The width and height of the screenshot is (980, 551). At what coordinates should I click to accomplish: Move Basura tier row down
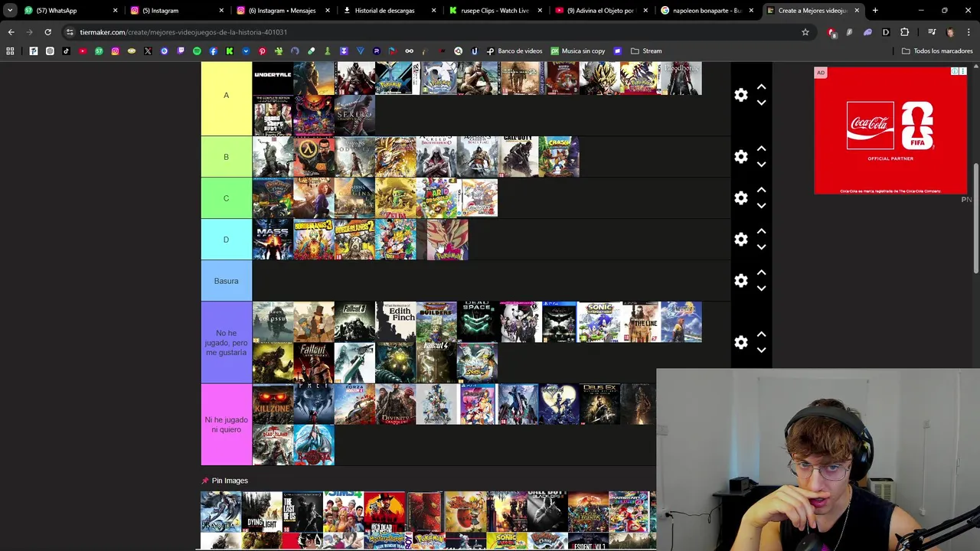point(761,289)
